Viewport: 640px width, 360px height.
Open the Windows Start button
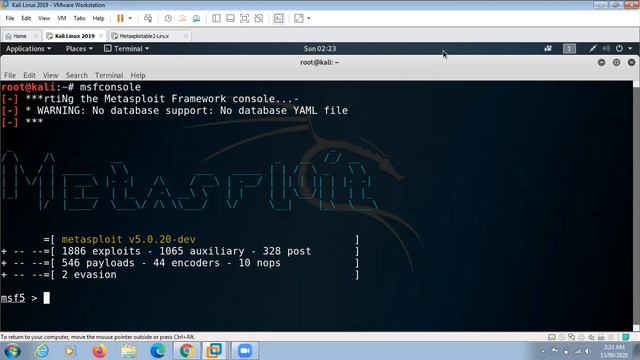point(12,351)
